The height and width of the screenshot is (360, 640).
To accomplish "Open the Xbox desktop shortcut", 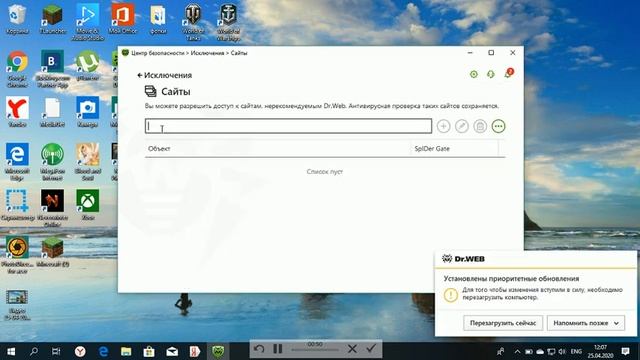I will 87,205.
